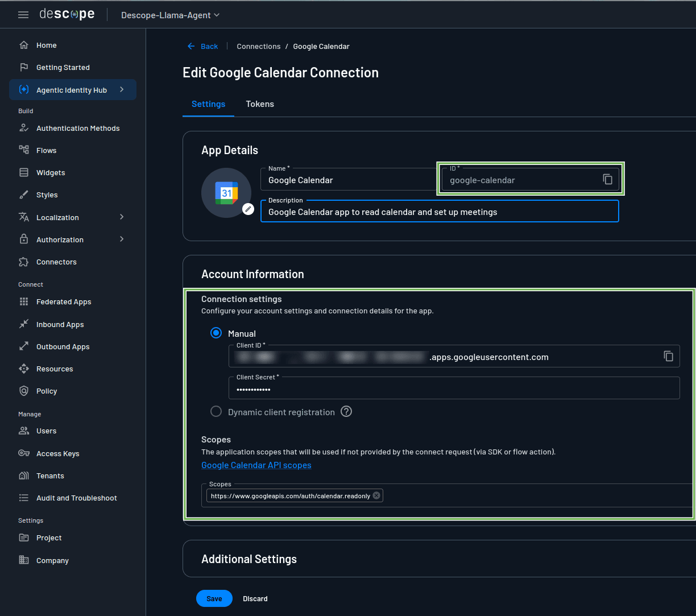Click the Access Keys key icon
The height and width of the screenshot is (616, 696).
pyautogui.click(x=24, y=453)
